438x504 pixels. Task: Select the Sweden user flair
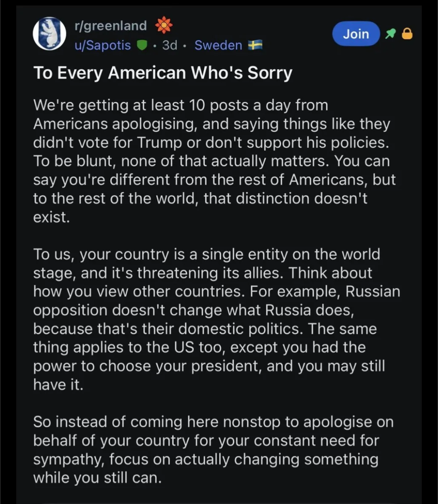(x=219, y=45)
